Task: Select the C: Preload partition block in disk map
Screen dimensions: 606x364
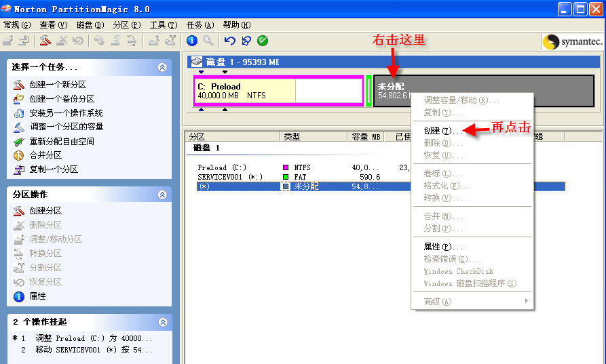Action: click(x=278, y=91)
